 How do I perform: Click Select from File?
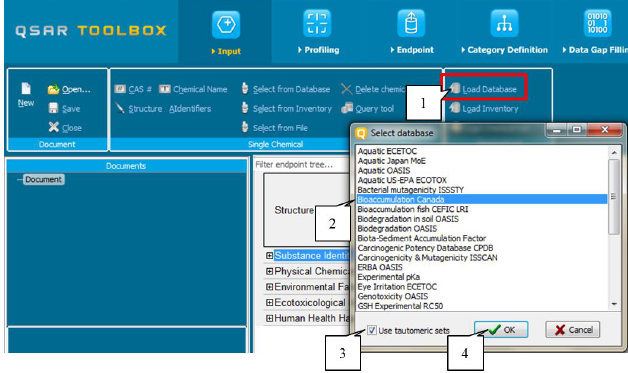click(275, 127)
